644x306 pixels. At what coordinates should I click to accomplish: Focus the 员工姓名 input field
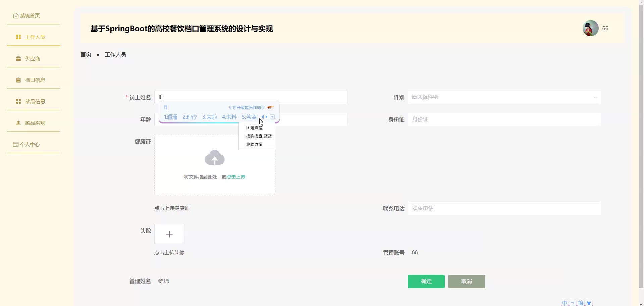coord(251,97)
